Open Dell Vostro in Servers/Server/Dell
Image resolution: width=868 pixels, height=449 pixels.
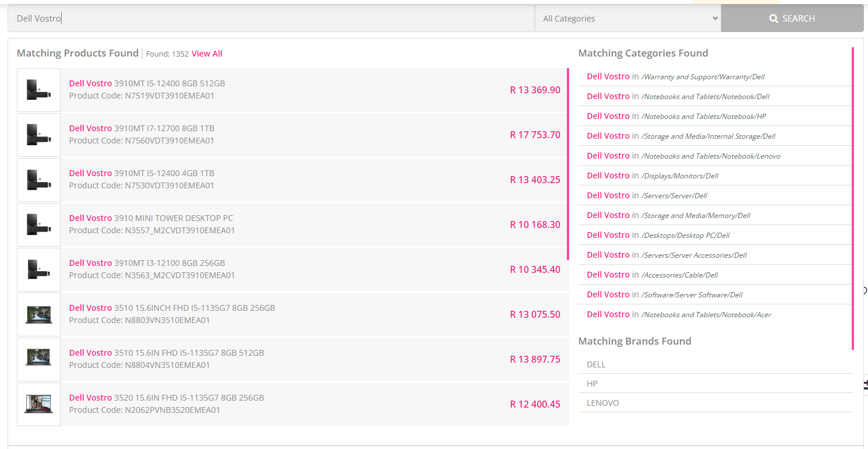[647, 195]
